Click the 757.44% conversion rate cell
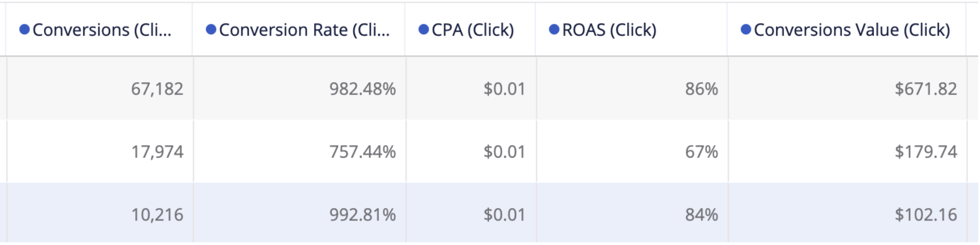The image size is (980, 245). pyautogui.click(x=363, y=152)
